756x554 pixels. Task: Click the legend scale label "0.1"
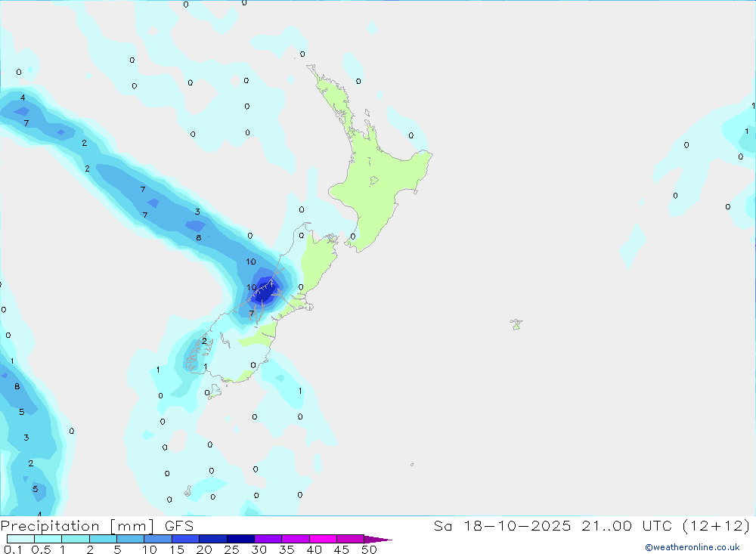tap(13, 549)
